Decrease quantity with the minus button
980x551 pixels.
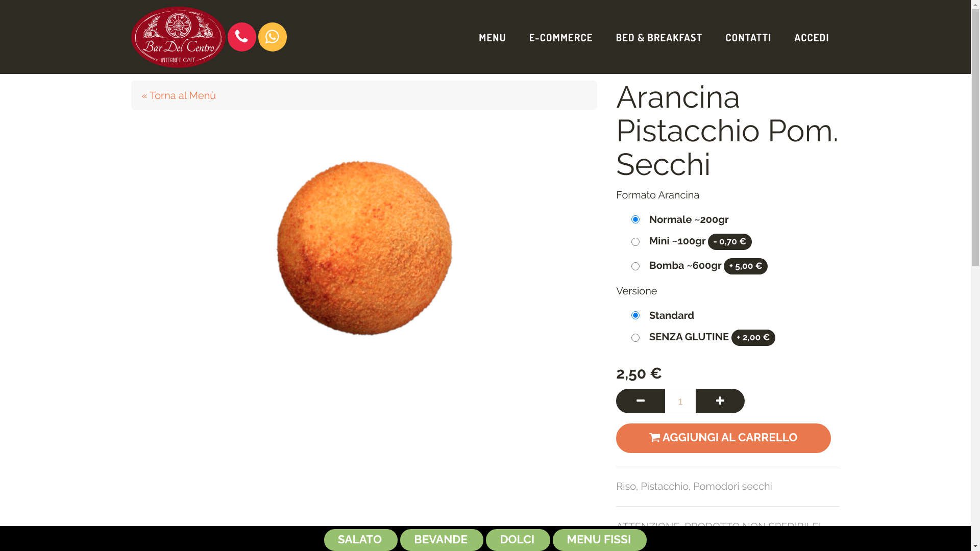(641, 401)
